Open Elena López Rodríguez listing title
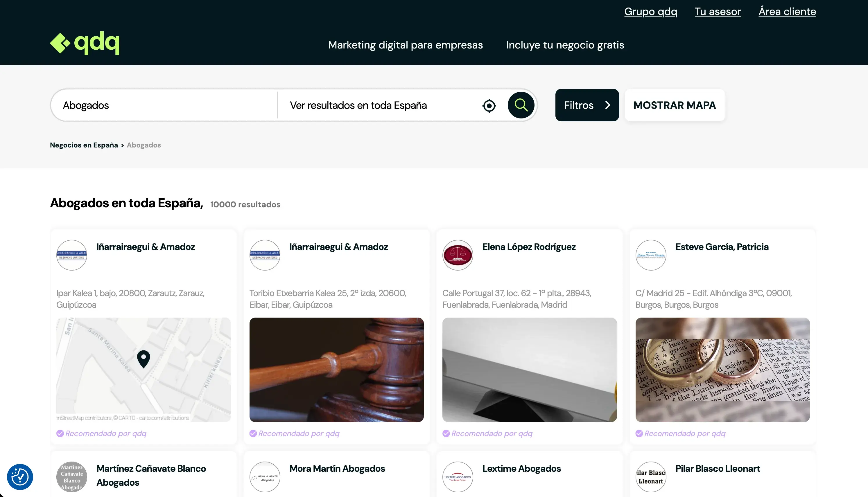Image resolution: width=868 pixels, height=497 pixels. 529,247
